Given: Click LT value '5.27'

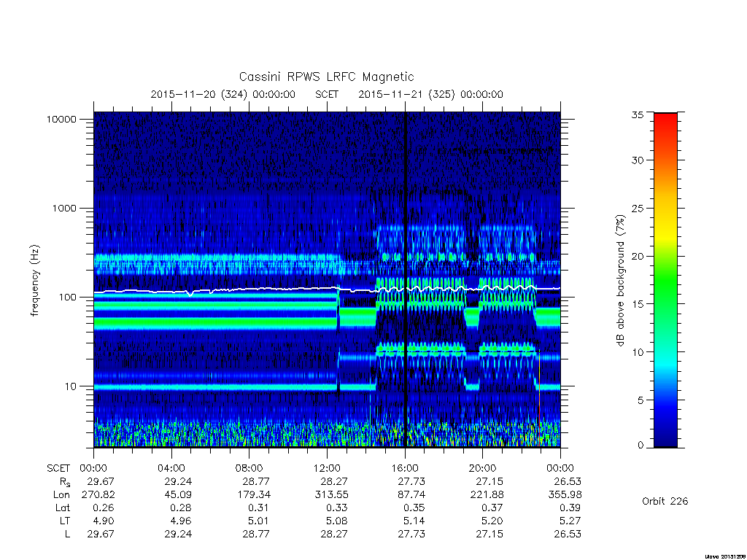Looking at the screenshot, I should coord(570,521).
